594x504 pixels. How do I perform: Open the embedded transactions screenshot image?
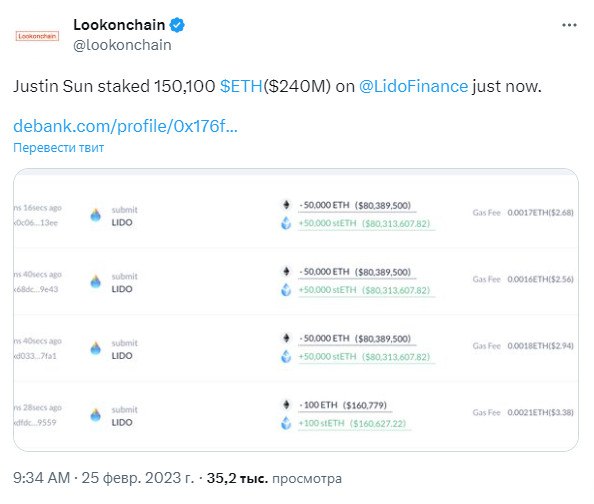(296, 310)
